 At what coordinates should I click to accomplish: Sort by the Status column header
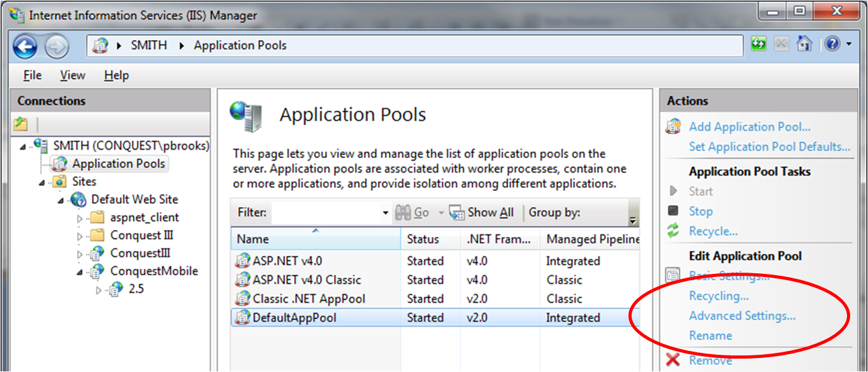pyautogui.click(x=430, y=239)
